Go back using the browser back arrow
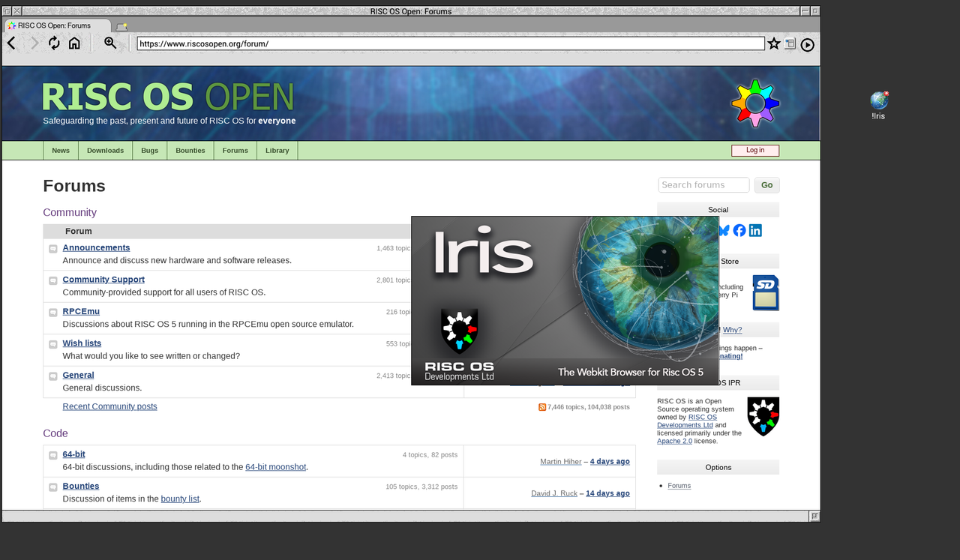Screen dimensions: 960x560 pos(11,43)
